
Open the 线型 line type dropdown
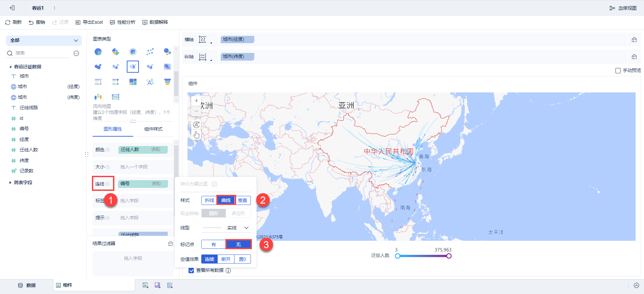click(x=226, y=228)
